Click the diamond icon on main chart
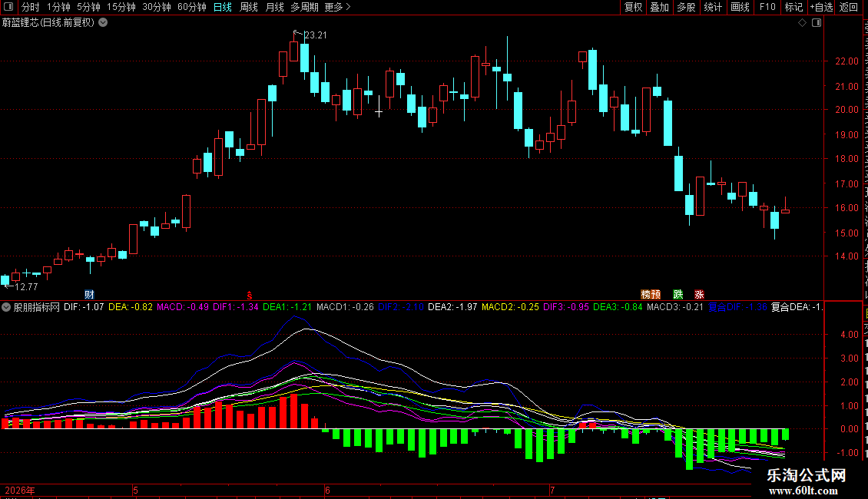This screenshot has width=868, height=499. 802,23
